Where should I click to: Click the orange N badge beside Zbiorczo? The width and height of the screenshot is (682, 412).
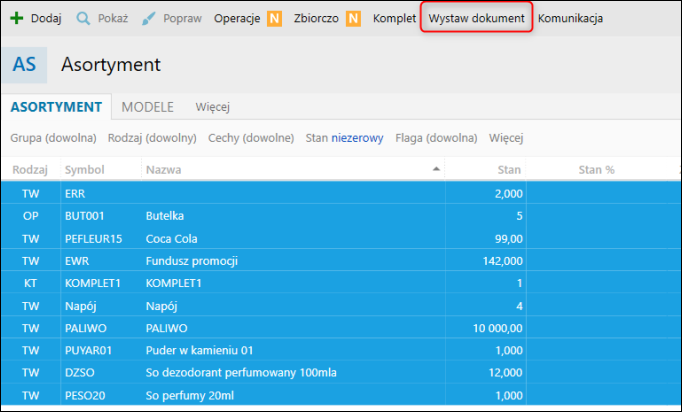353,19
